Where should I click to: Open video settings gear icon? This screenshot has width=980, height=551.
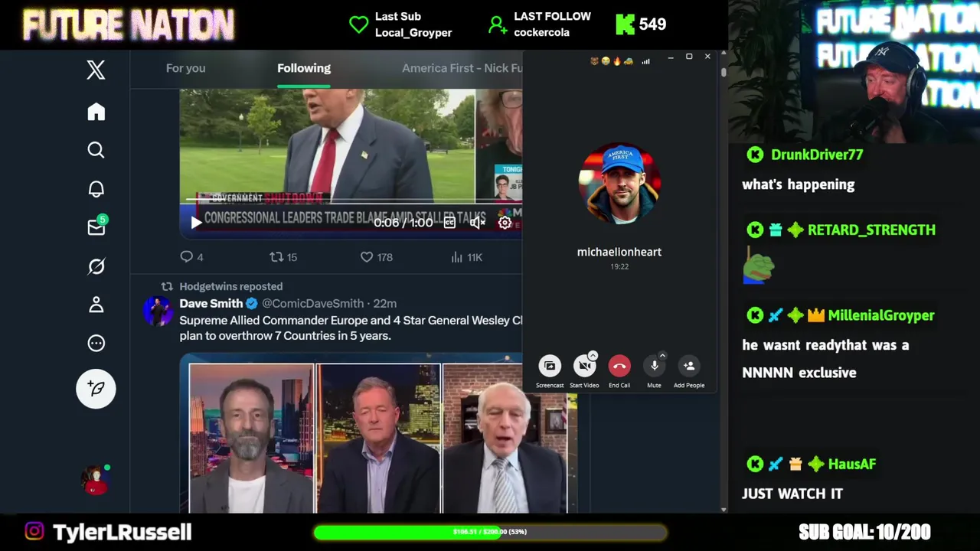point(505,223)
